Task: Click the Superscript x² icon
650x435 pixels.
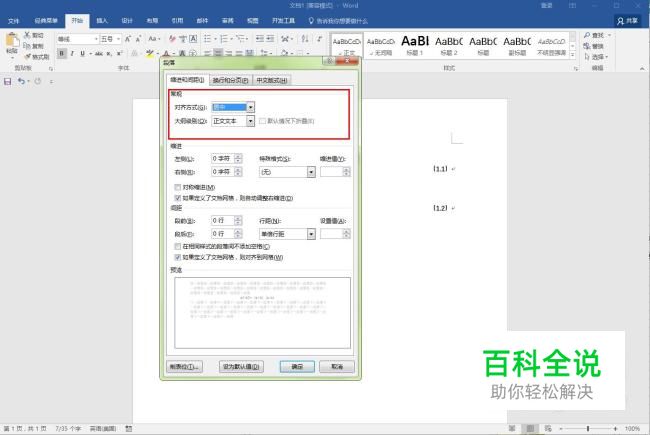Action: (119, 53)
